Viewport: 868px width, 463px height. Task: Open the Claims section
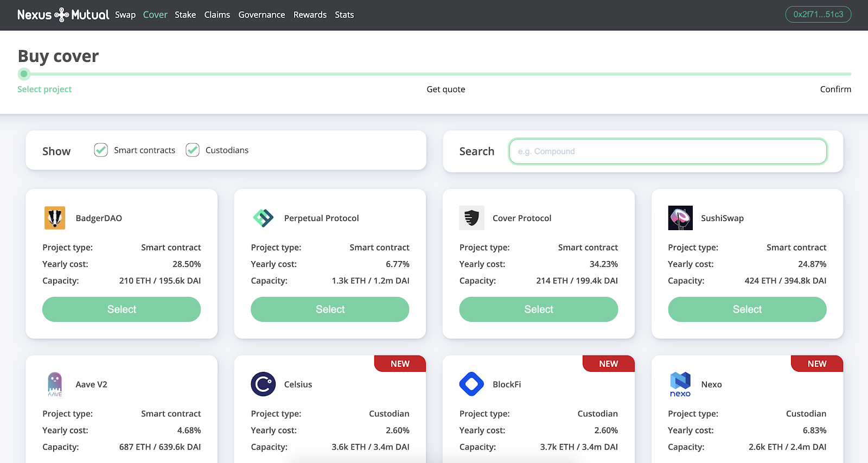217,15
